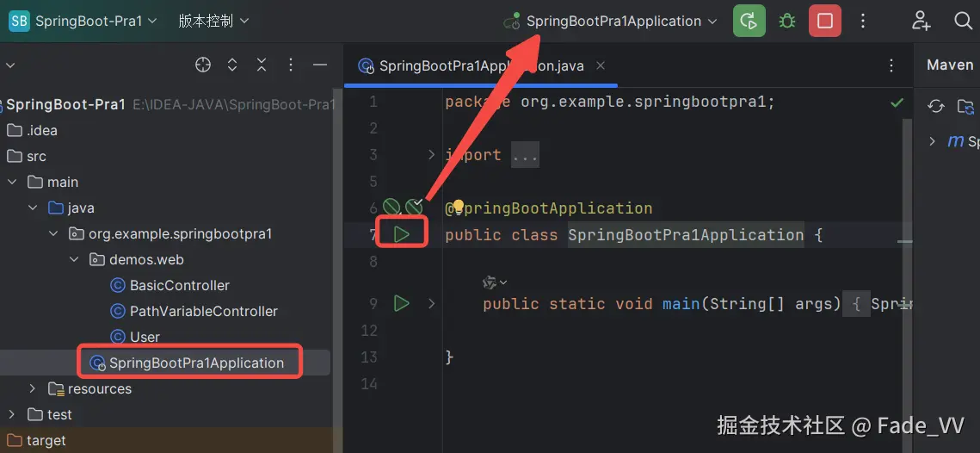Screen dimensions: 980x453
Task: Expand the resources folder
Action: pyautogui.click(x=33, y=388)
